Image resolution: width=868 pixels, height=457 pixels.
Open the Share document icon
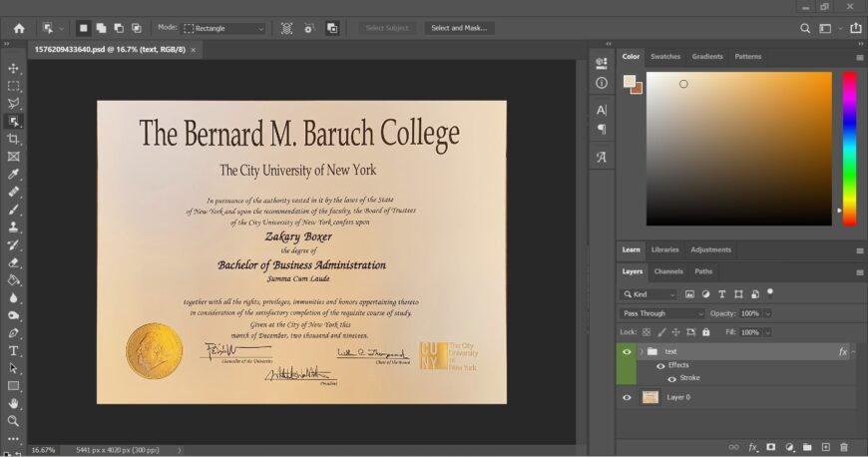(856, 28)
